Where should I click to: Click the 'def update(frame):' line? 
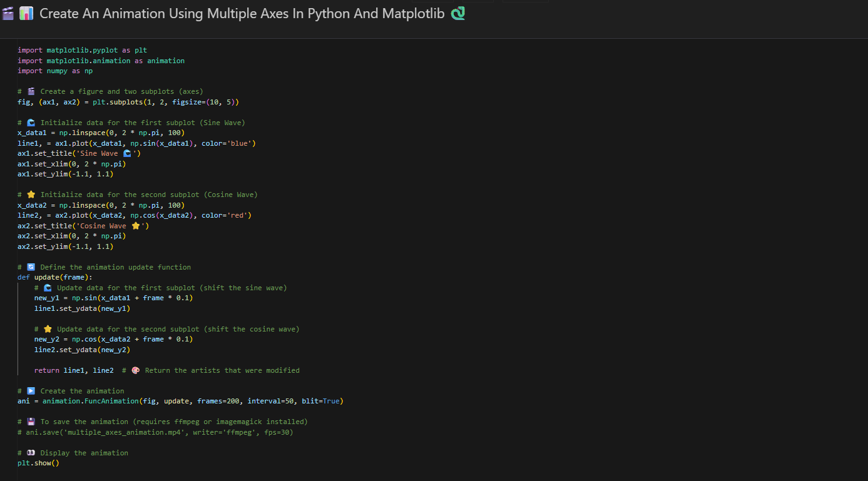coord(55,277)
